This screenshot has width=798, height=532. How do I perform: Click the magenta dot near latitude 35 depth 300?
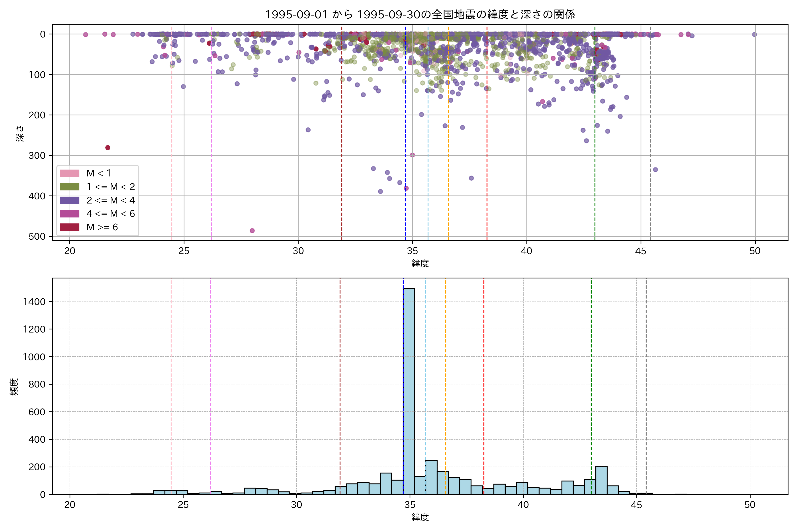tap(412, 155)
